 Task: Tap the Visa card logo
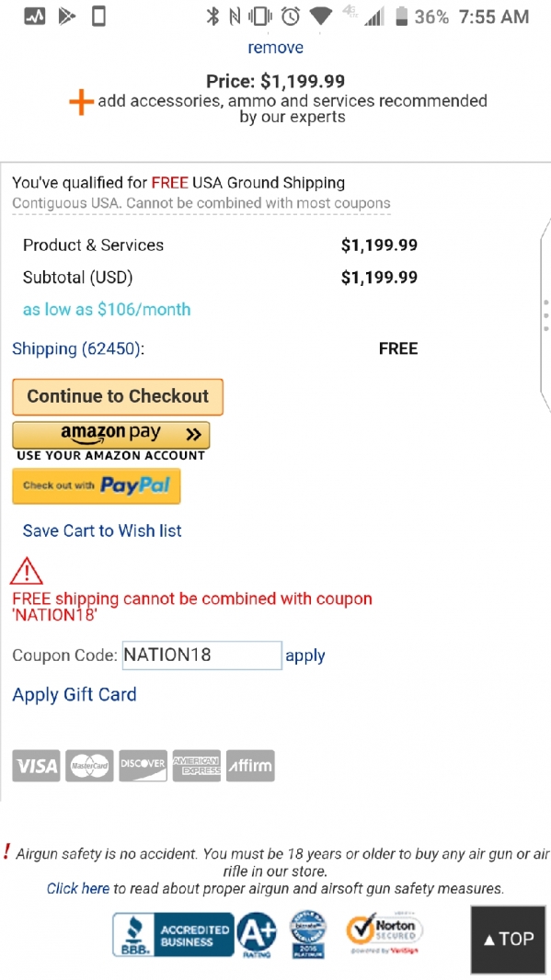tap(36, 766)
